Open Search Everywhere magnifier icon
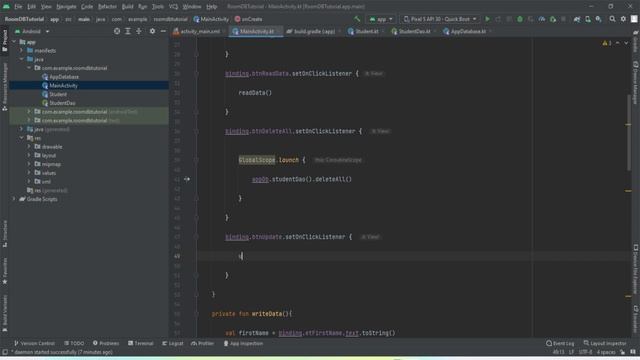 (x=612, y=19)
